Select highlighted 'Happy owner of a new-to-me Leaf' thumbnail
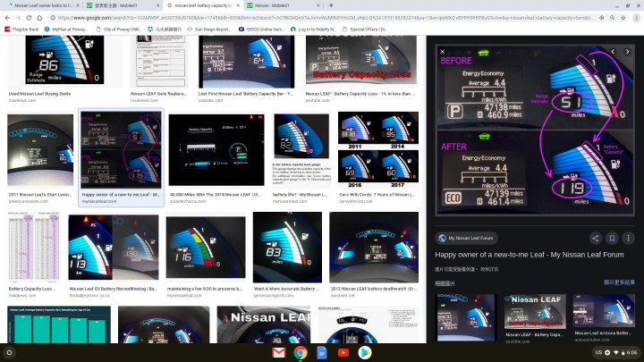 [x=121, y=150]
